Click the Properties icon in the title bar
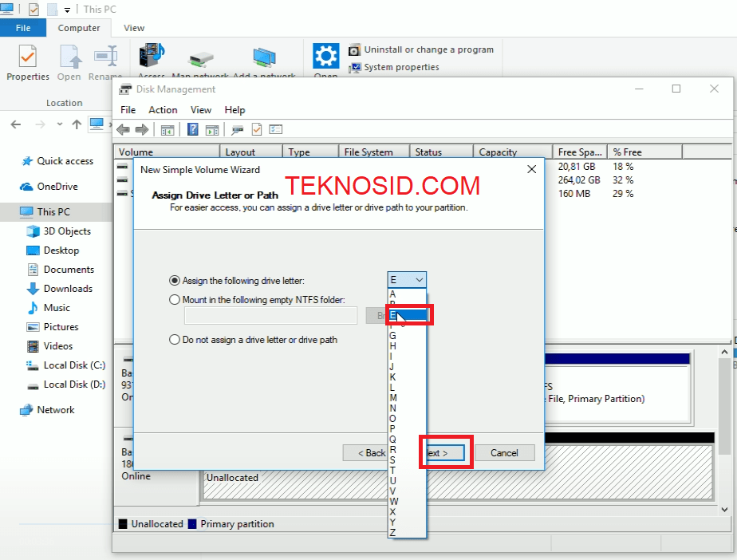This screenshot has height=560, width=737. 33,9
